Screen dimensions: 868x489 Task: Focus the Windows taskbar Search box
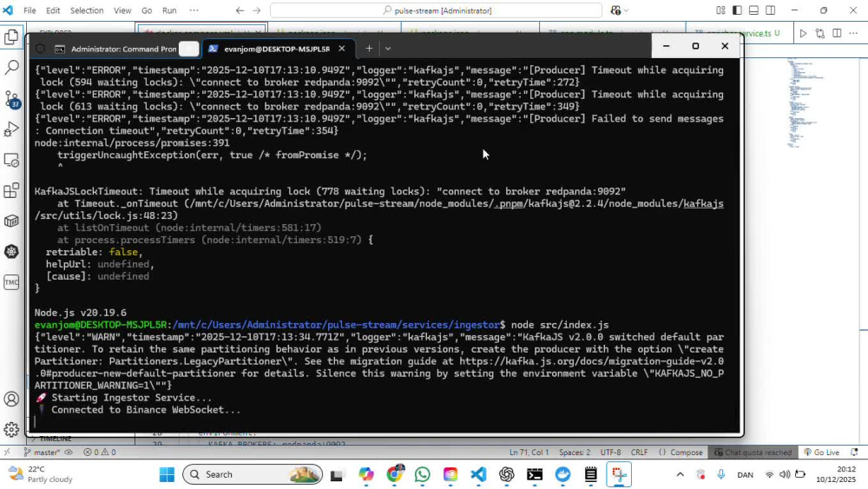(253, 474)
